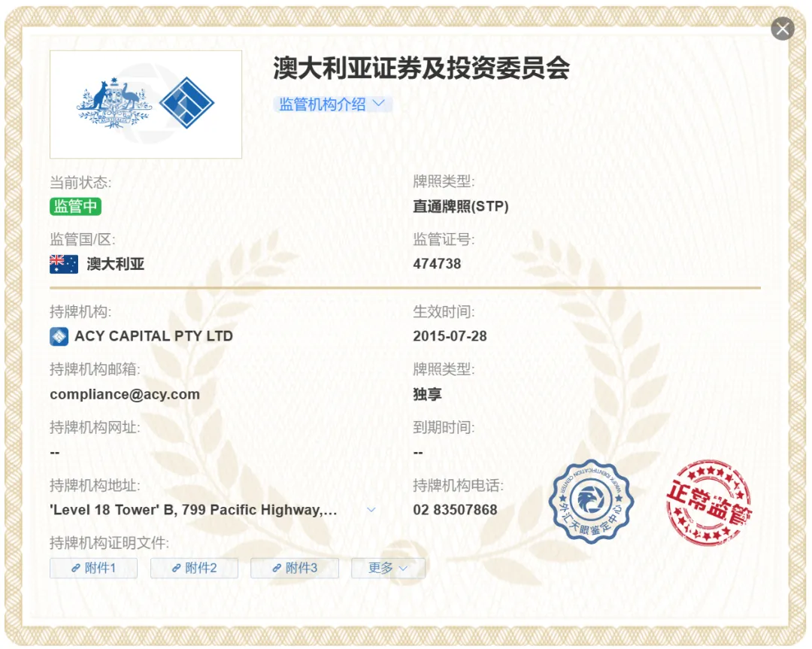Click the green 监管中 status badge

76,207
